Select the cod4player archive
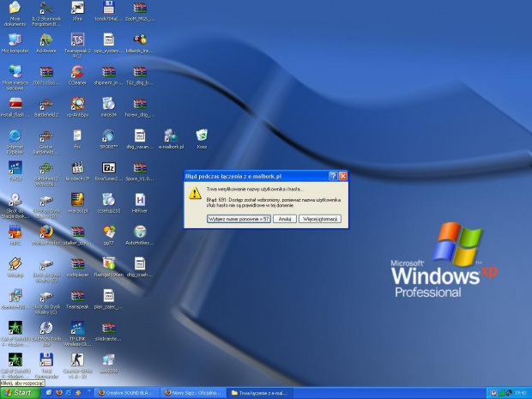This screenshot has height=399, width=532. pos(77,267)
